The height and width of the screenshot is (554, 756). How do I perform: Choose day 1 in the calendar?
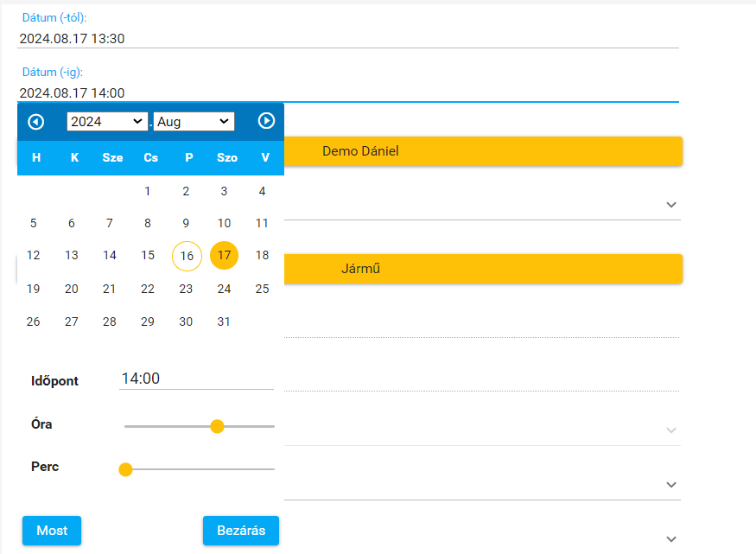tap(148, 191)
